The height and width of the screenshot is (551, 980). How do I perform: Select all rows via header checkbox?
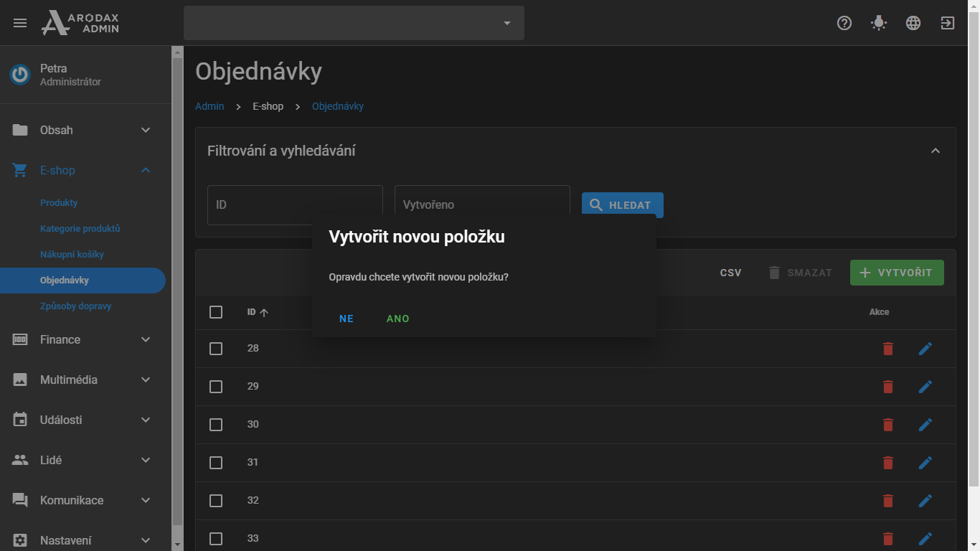coord(216,312)
